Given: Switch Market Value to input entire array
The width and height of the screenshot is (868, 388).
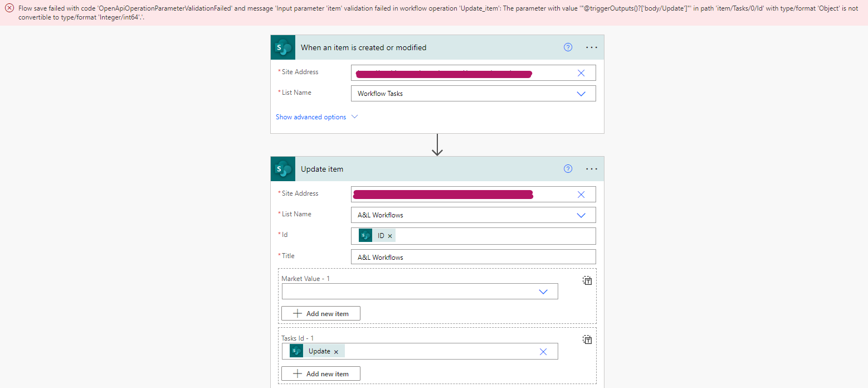Looking at the screenshot, I should tap(587, 280).
